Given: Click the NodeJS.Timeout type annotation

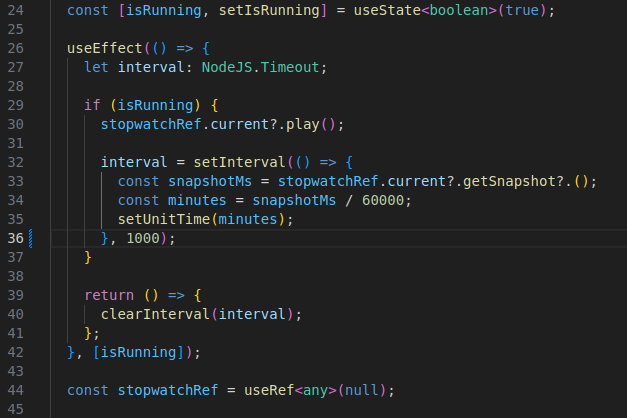Looking at the screenshot, I should (264, 67).
